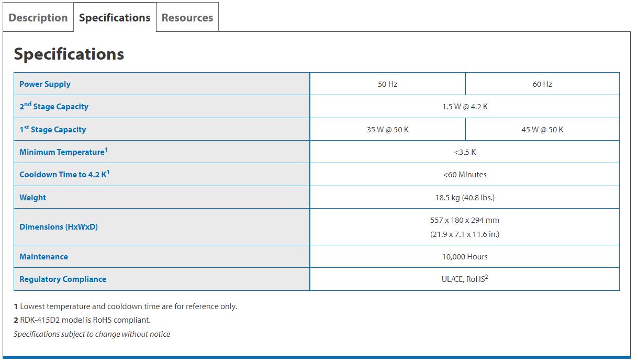The height and width of the screenshot is (364, 638).
Task: Select the 45 W @ 50 K cell
Action: coord(542,130)
